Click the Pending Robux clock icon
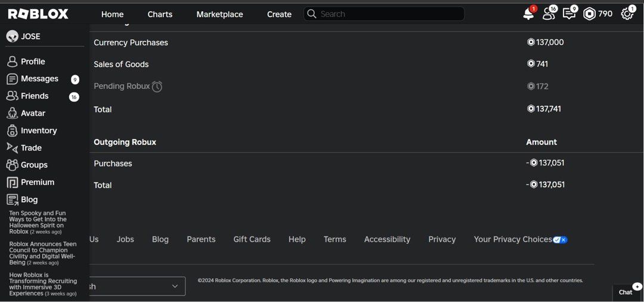The height and width of the screenshot is (302, 644). pos(157,87)
